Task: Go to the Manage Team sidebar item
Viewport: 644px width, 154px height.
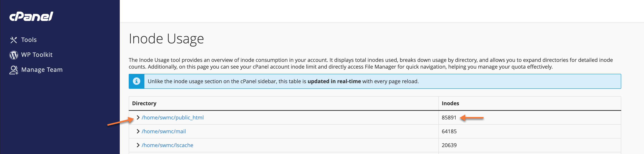Action: click(42, 70)
